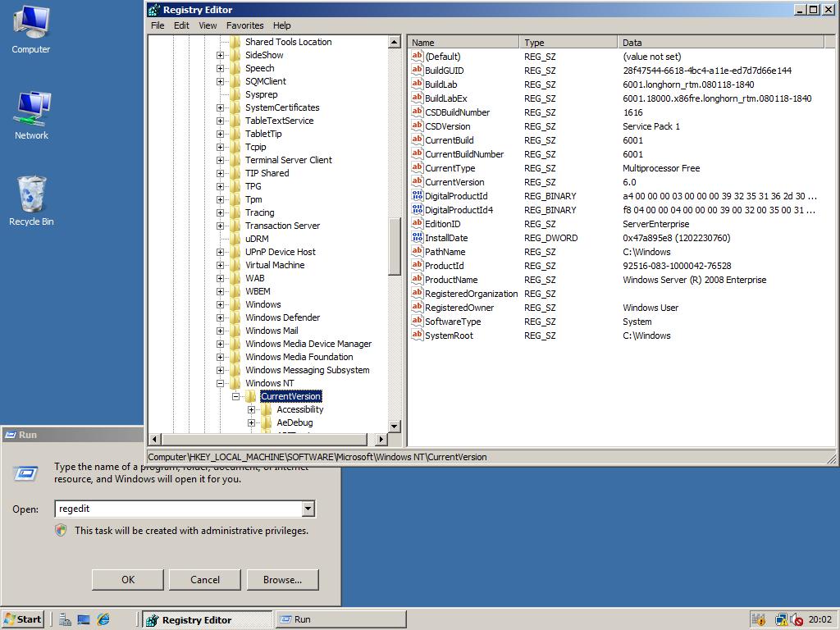Open the Favorites menu
Screen dimensions: 840x630
[244, 25]
